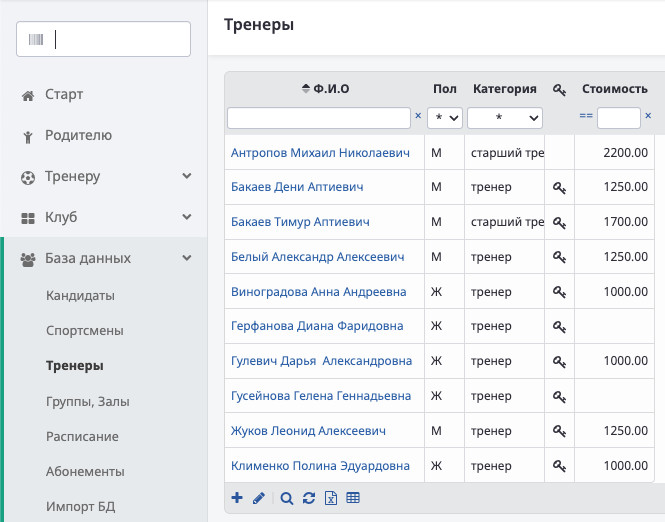Go to Расписание in the sidebar
The width and height of the screenshot is (665, 522).
(82, 436)
